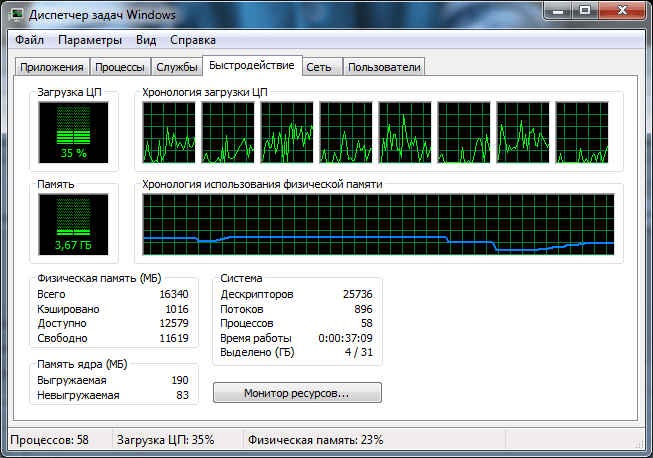Click the Дескрипторов value 25736
The height and width of the screenshot is (458, 653).
(x=358, y=294)
